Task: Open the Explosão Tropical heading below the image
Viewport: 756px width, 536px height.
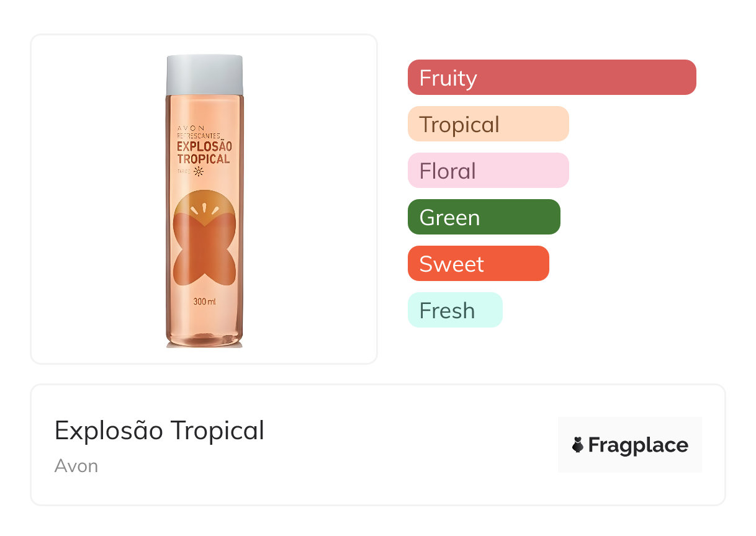Action: pos(160,431)
